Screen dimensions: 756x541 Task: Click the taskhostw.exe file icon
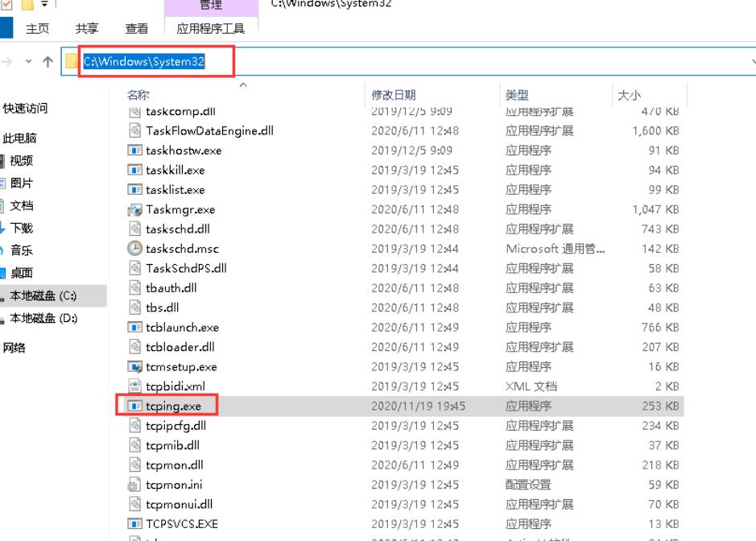[x=134, y=151]
